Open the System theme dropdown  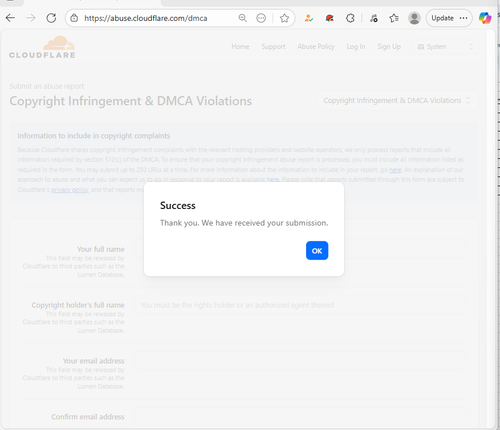pyautogui.click(x=445, y=47)
